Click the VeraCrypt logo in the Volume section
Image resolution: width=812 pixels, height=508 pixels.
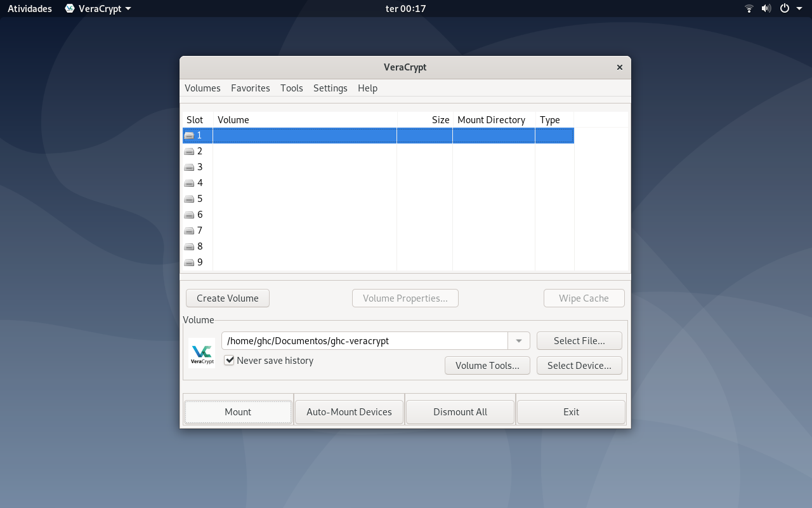tap(202, 353)
